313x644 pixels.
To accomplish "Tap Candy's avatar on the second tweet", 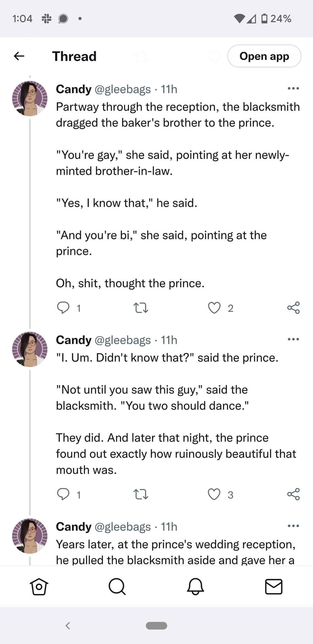I will click(30, 349).
